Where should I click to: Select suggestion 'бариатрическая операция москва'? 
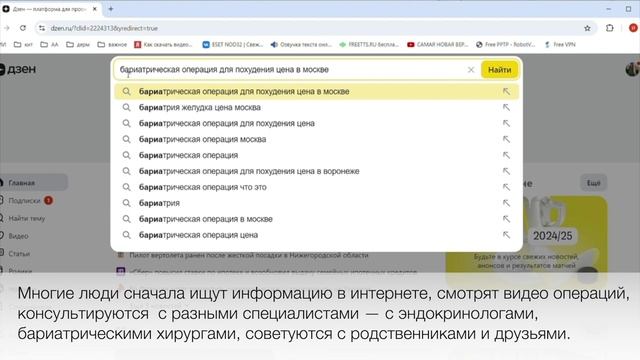316,139
